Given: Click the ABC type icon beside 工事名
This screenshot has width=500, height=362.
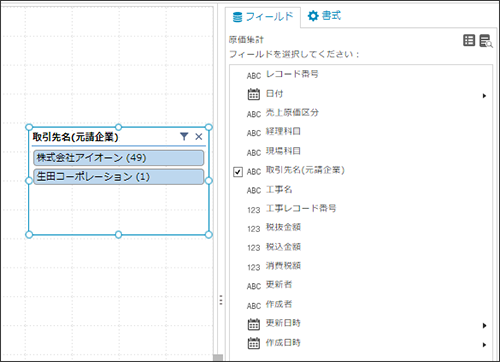Looking at the screenshot, I should click(254, 191).
